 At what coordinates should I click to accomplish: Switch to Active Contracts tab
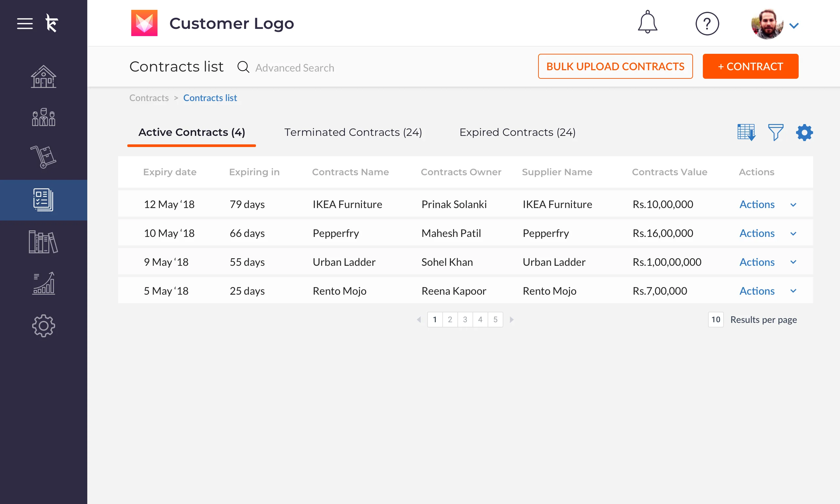coord(192,132)
